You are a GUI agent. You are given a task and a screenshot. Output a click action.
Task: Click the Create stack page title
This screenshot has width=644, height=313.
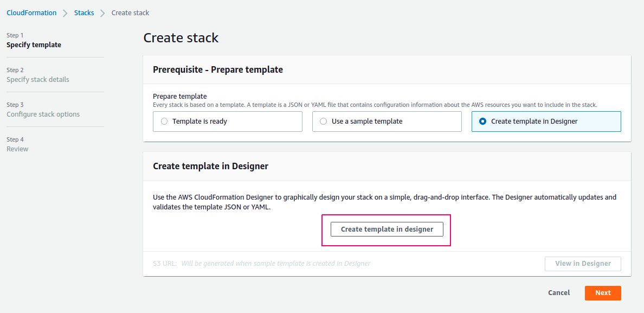(181, 38)
